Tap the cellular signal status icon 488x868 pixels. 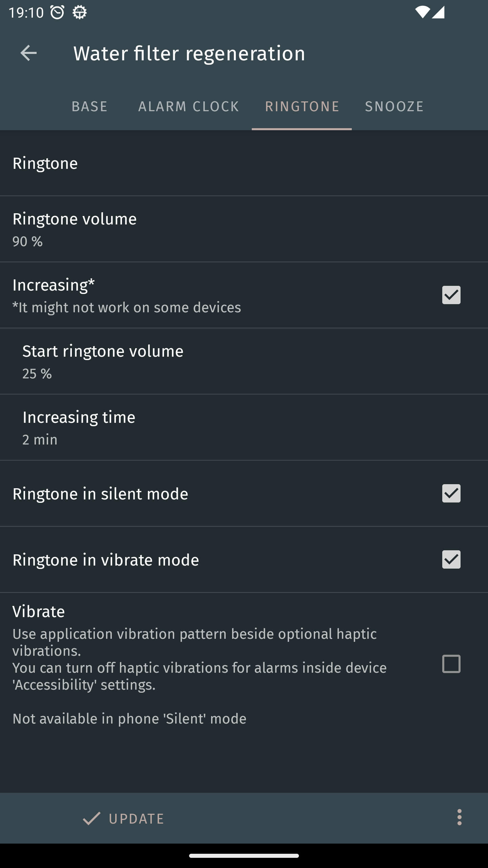438,13
